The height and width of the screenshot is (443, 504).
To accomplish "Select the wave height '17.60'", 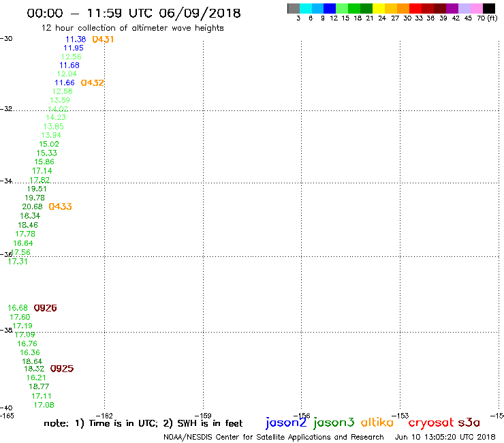I will (x=20, y=317).
